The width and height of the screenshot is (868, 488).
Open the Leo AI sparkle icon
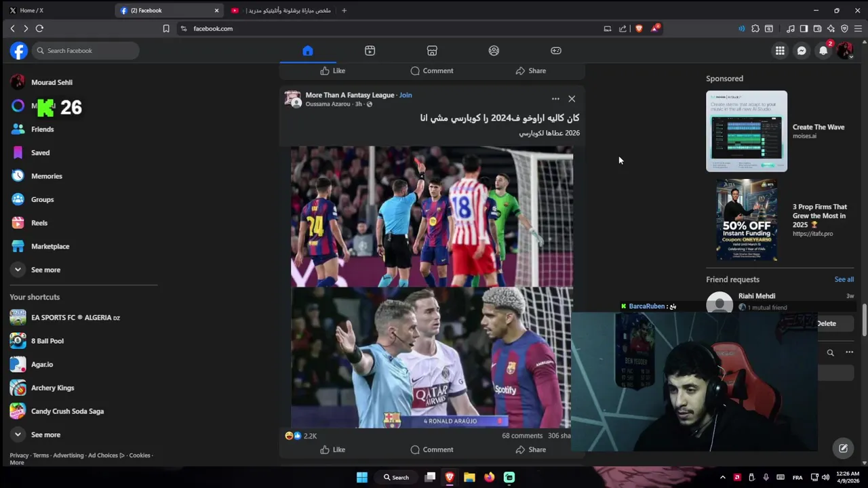coord(831,28)
